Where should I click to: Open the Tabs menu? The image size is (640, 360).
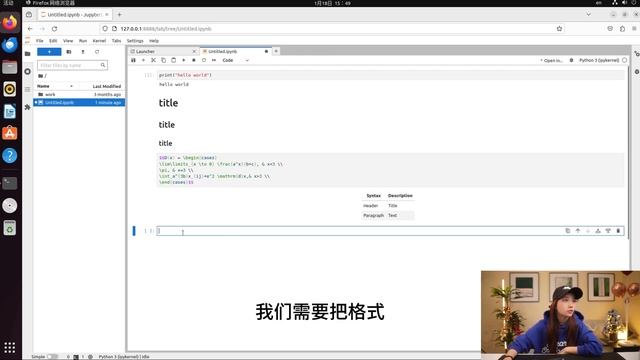tap(116, 41)
